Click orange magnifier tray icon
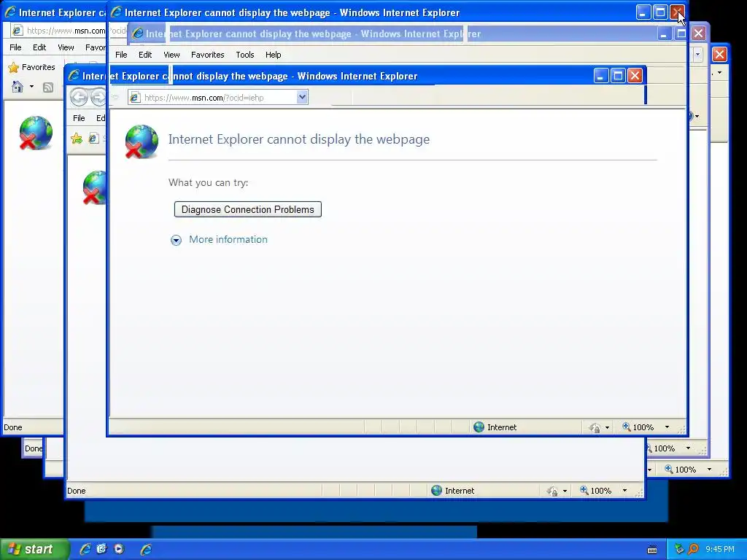Image resolution: width=747 pixels, height=560 pixels. pos(693,549)
